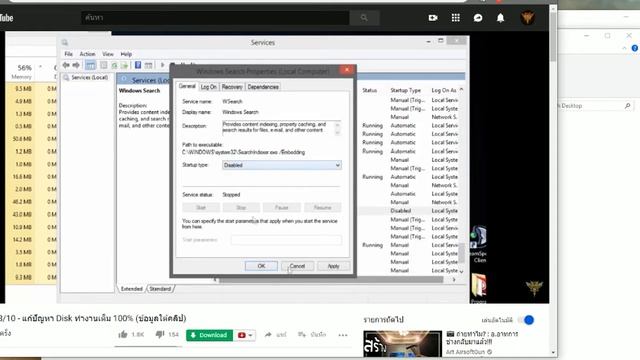Open the File menu in Services
The image size is (640, 360).
(69, 54)
